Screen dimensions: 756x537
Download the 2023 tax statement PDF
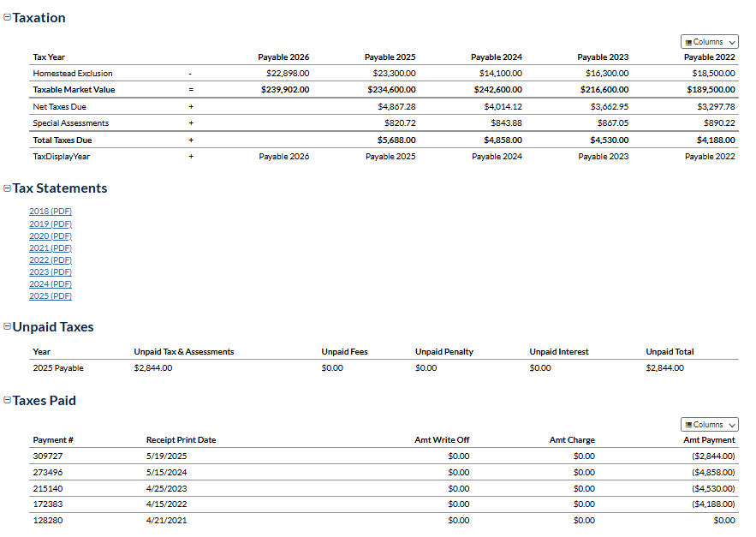coord(51,271)
